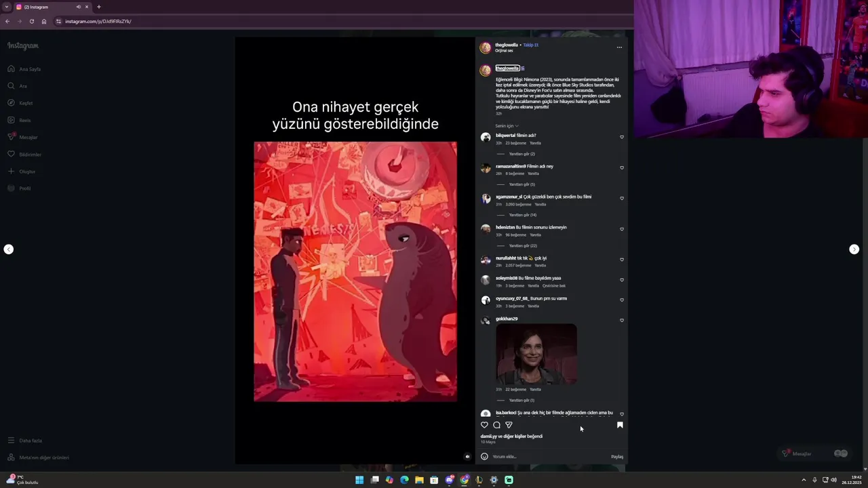Click Oluştur create in sidebar

[21, 171]
